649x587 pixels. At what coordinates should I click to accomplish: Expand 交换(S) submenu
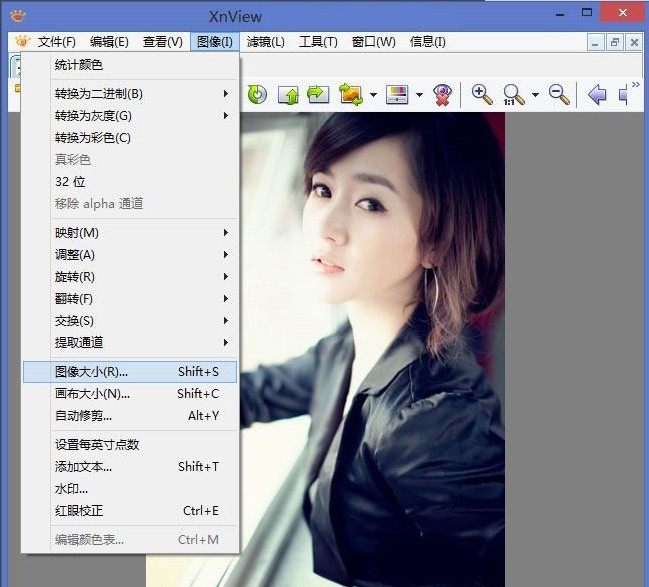pyautogui.click(x=130, y=321)
